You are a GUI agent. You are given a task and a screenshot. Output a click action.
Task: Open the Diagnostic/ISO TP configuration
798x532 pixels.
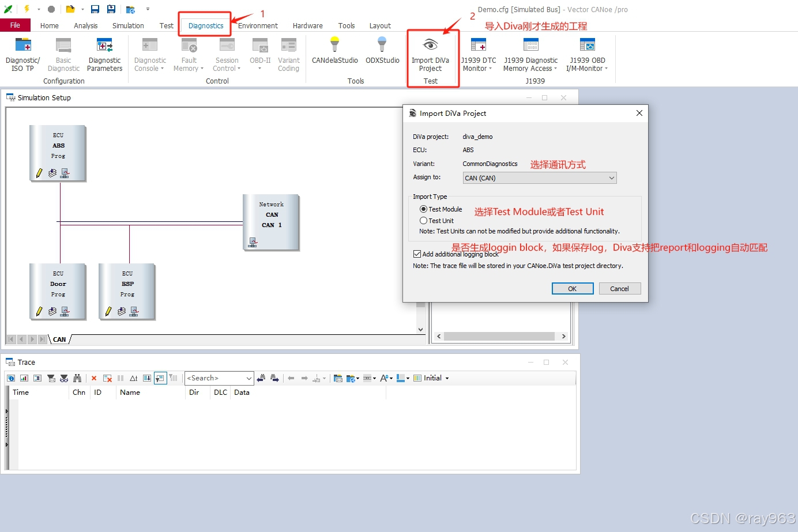[22, 55]
